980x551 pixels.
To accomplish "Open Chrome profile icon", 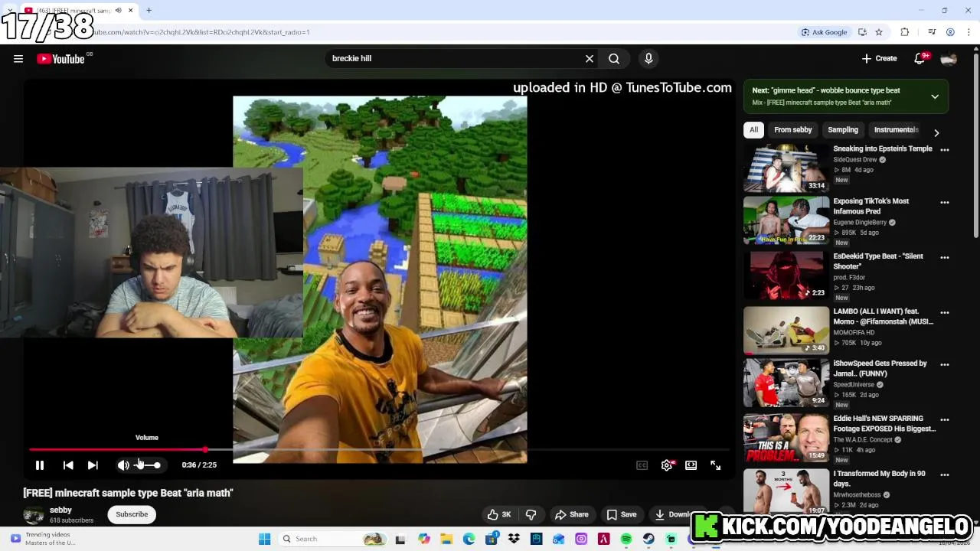I will [950, 32].
